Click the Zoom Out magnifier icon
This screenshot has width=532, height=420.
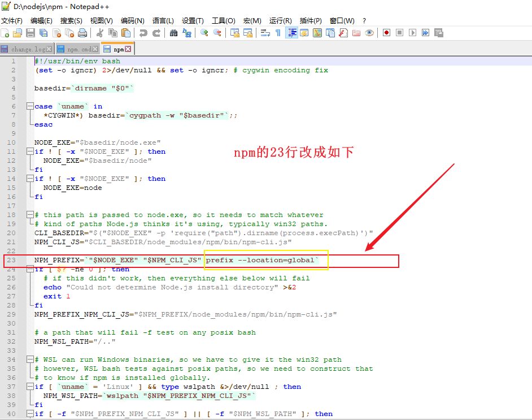click(x=217, y=33)
